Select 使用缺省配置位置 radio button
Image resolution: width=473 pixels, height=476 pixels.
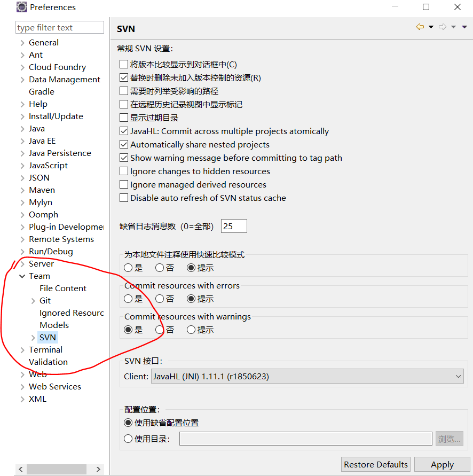coord(128,423)
